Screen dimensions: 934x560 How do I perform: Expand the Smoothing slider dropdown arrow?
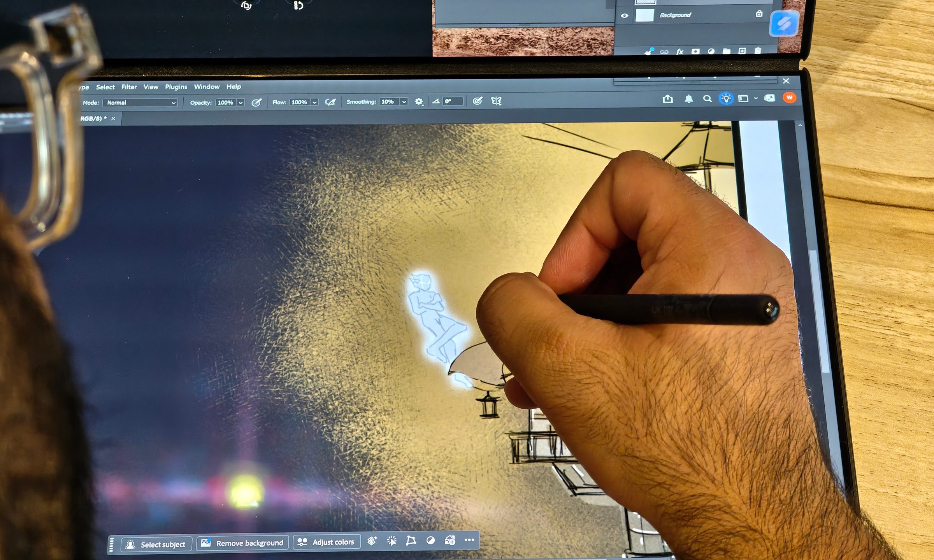click(404, 101)
